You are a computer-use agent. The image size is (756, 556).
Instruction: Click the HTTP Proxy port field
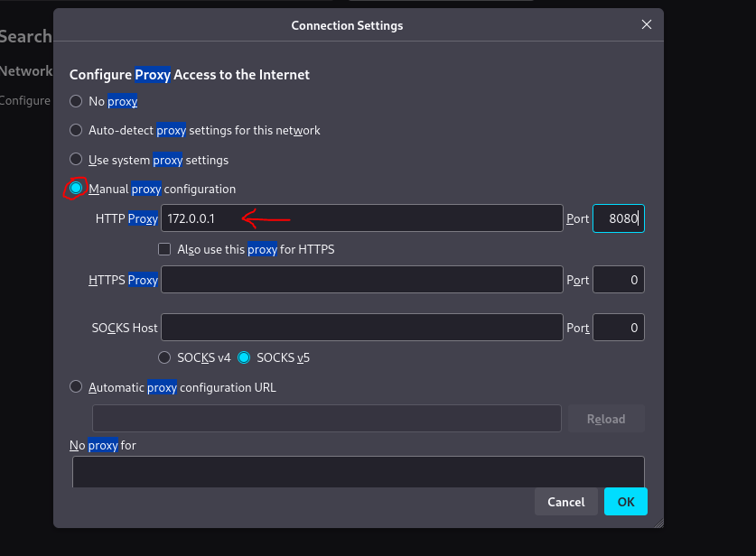click(618, 218)
